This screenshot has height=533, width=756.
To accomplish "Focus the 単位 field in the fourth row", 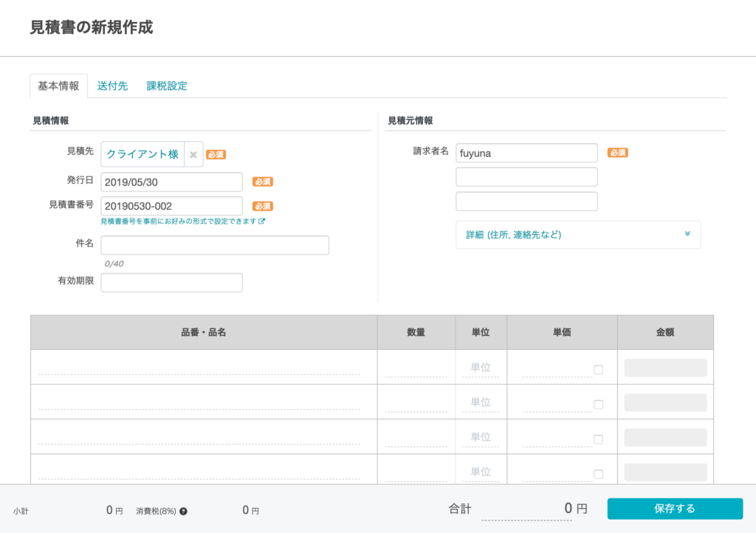I will pos(481,471).
